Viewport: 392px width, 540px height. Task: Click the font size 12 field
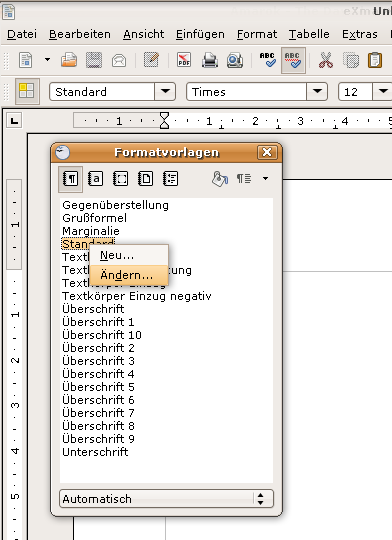355,92
